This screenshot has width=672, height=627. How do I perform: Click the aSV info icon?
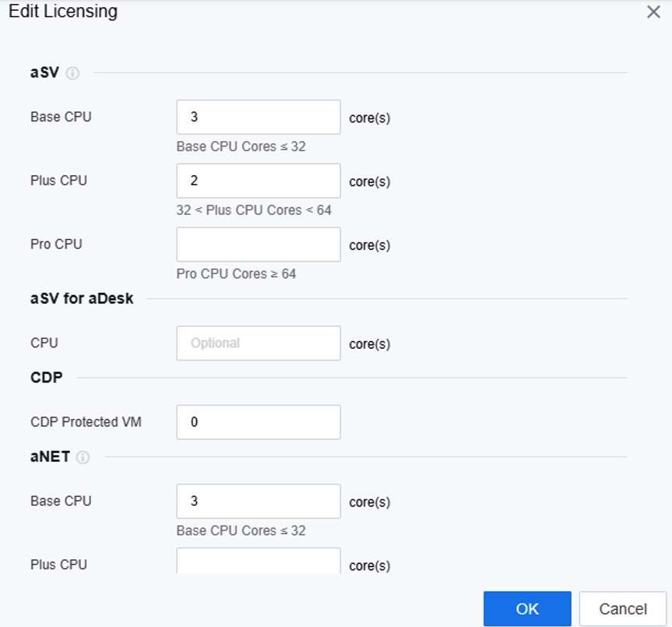pyautogui.click(x=72, y=73)
